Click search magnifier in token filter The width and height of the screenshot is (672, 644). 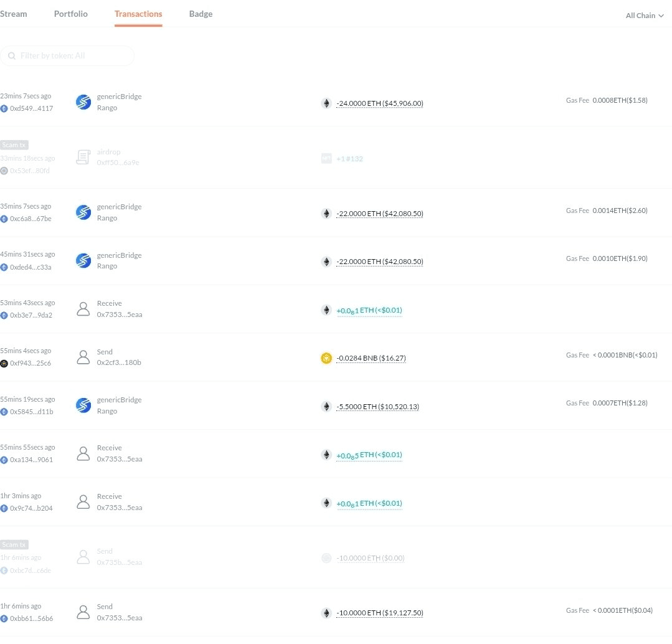pos(12,55)
